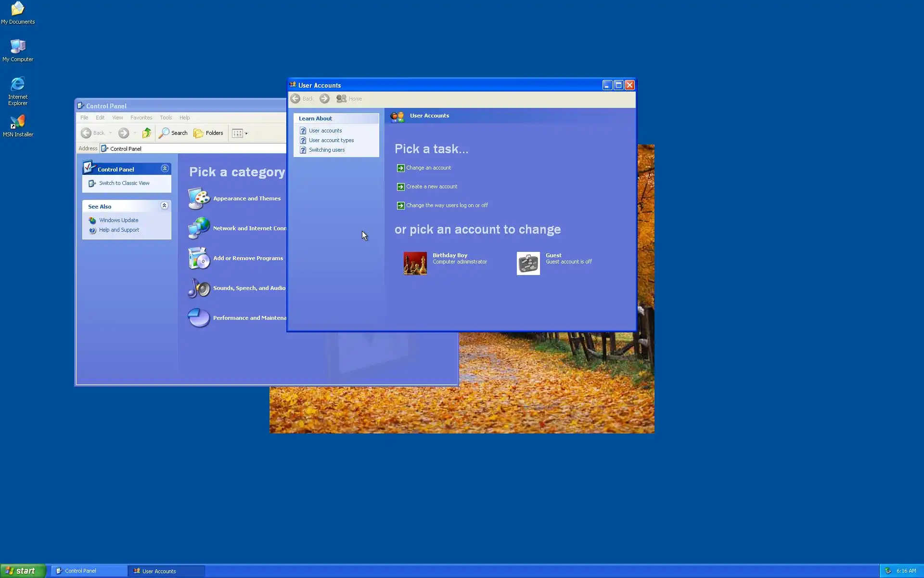Click the Control Panel address field
This screenshot has width=924, height=578.
192,149
